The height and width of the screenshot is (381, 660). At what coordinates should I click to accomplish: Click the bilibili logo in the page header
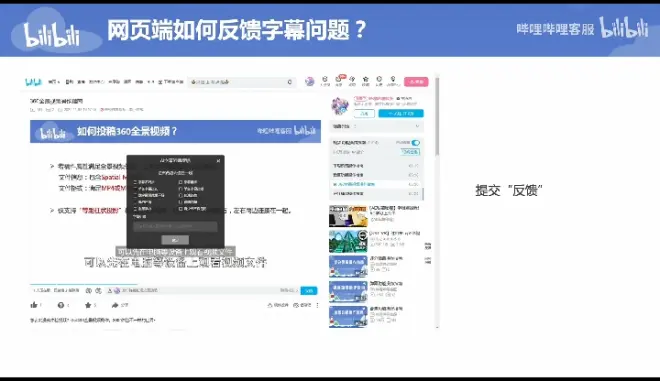33,82
